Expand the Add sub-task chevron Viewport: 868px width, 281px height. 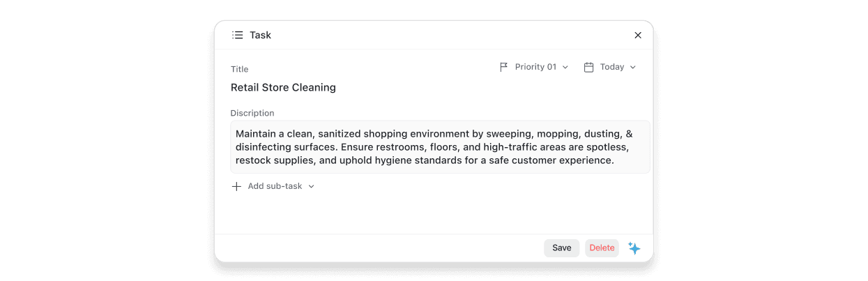(312, 187)
